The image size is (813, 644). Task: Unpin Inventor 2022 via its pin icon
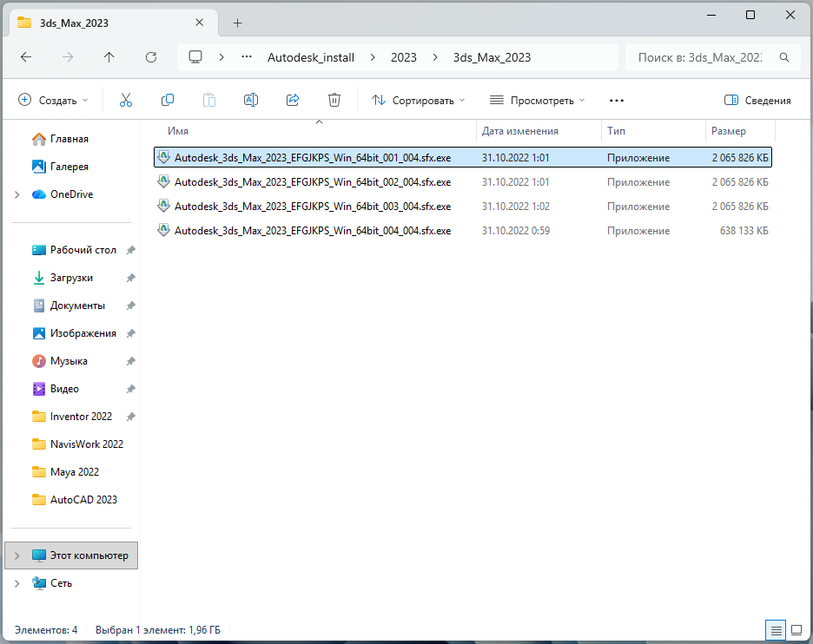[x=130, y=417]
